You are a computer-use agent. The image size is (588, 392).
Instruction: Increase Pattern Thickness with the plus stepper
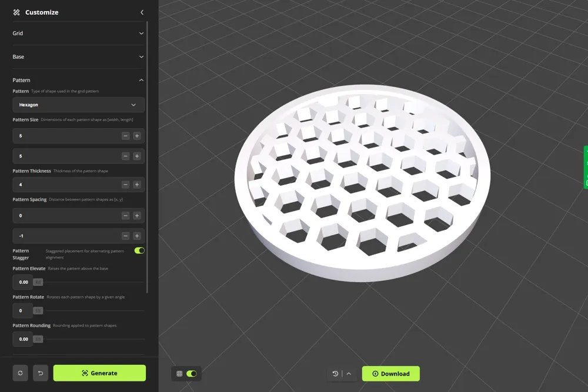click(x=137, y=184)
